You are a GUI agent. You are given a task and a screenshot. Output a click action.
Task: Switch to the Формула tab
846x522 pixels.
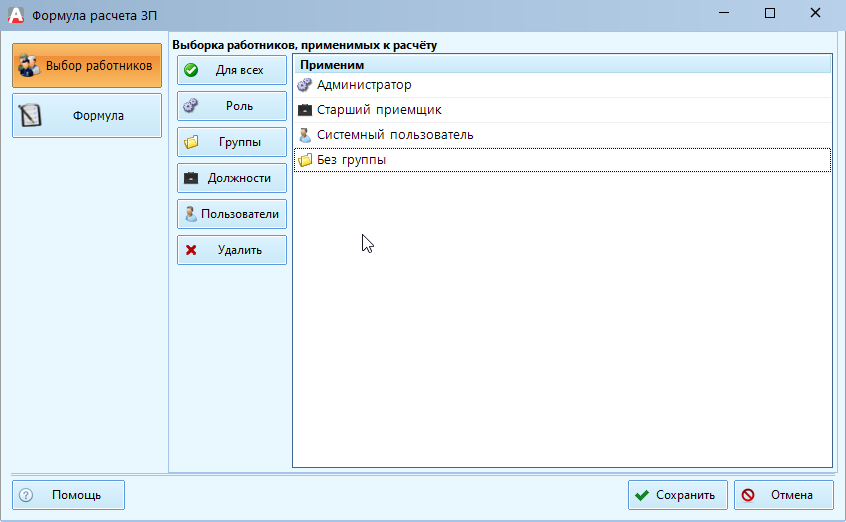86,116
